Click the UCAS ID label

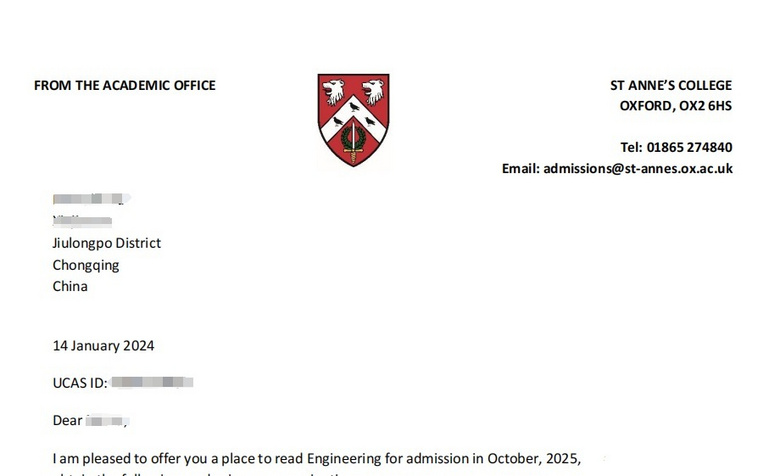pyautogui.click(x=80, y=383)
